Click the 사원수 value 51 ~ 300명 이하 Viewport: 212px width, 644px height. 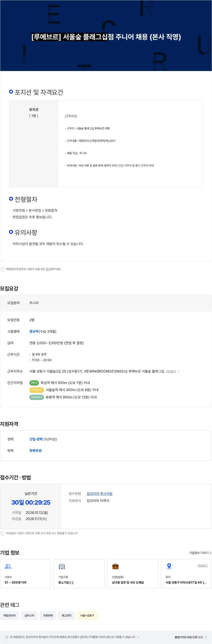click(x=15, y=582)
